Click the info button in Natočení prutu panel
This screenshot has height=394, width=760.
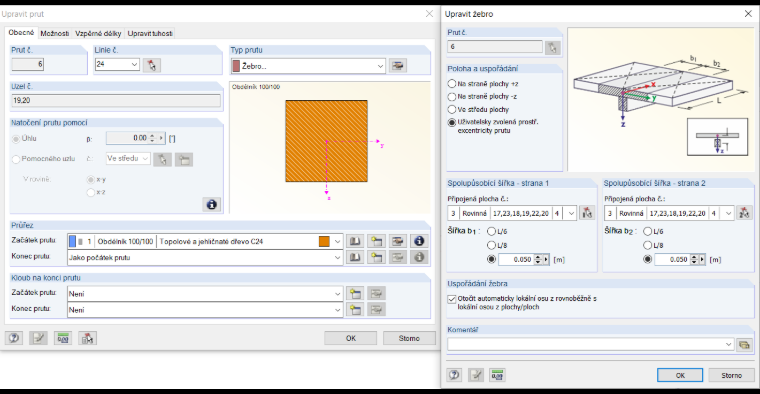pyautogui.click(x=211, y=205)
